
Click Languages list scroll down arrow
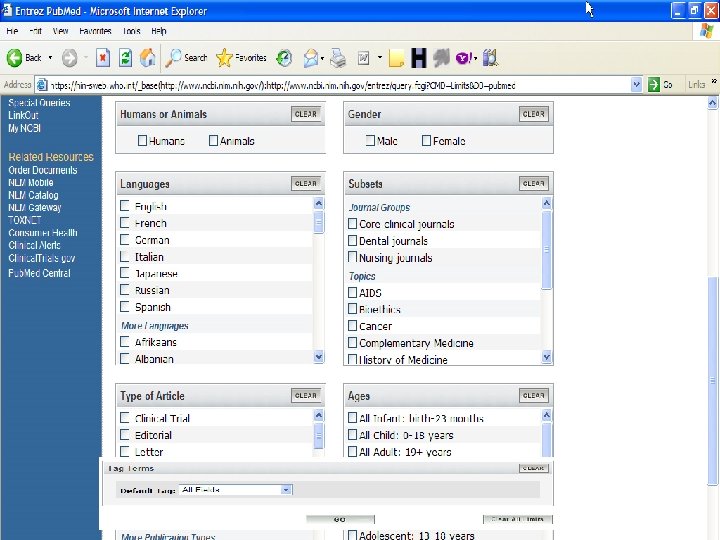point(319,356)
